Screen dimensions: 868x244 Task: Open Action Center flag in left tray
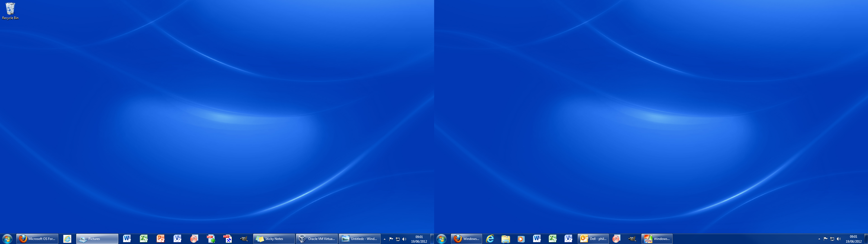click(391, 239)
